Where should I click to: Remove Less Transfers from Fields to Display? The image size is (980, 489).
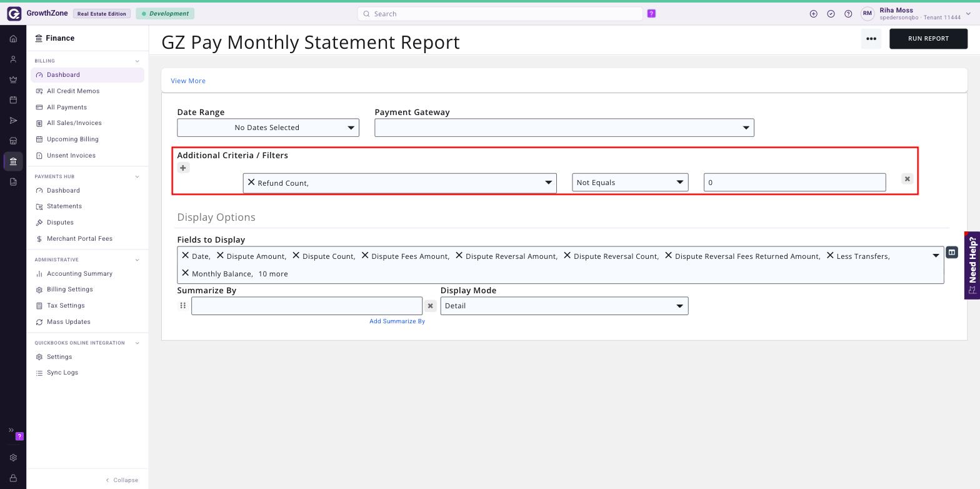(830, 256)
